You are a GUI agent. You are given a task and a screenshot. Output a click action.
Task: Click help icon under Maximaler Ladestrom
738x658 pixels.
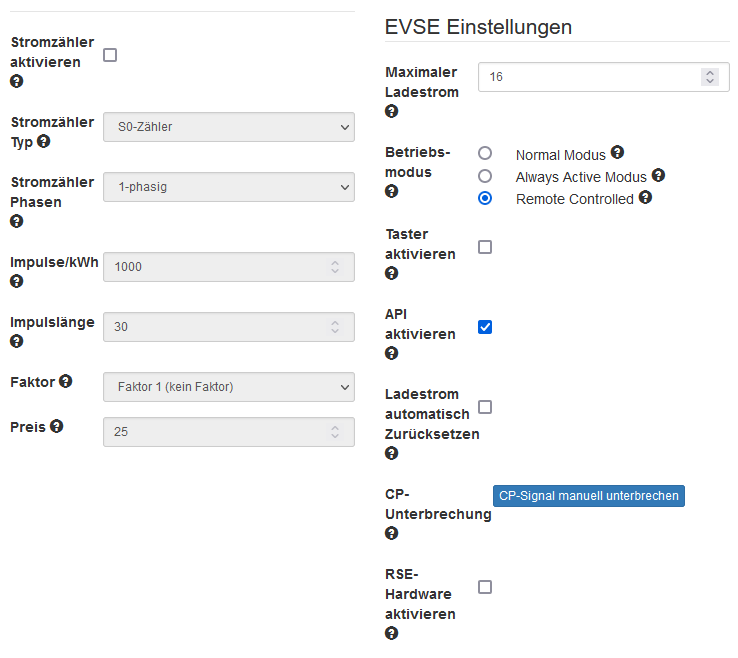(392, 111)
